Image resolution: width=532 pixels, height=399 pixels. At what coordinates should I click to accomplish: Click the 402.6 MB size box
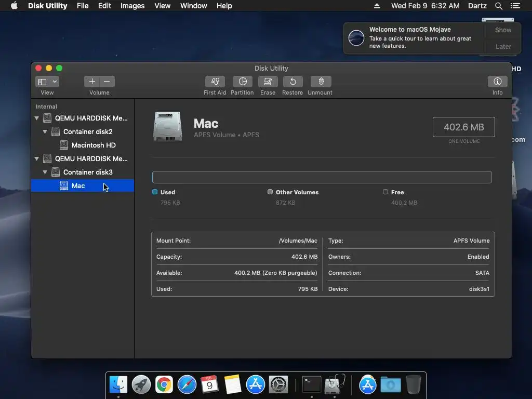pos(463,127)
